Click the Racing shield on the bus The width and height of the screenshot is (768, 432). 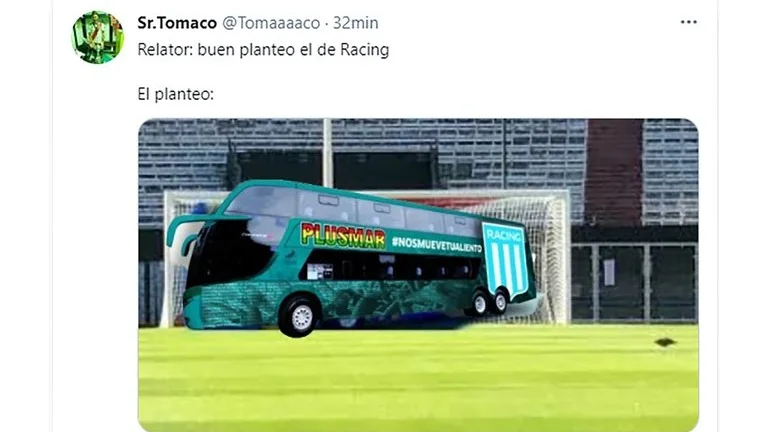pos(506,262)
